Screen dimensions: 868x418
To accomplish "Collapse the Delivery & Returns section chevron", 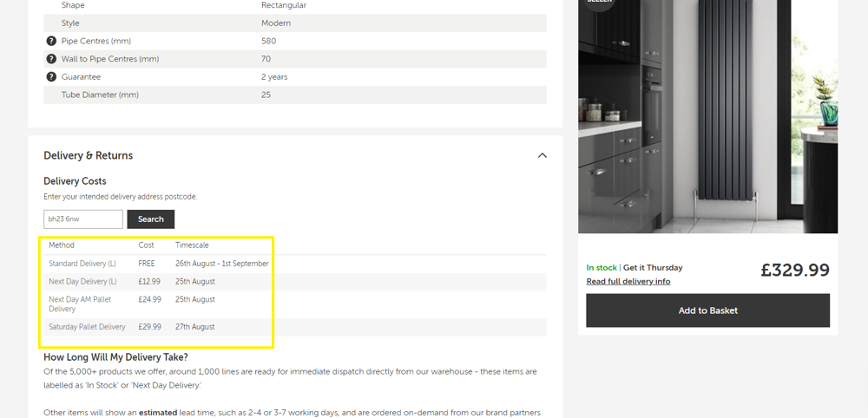I will point(542,155).
